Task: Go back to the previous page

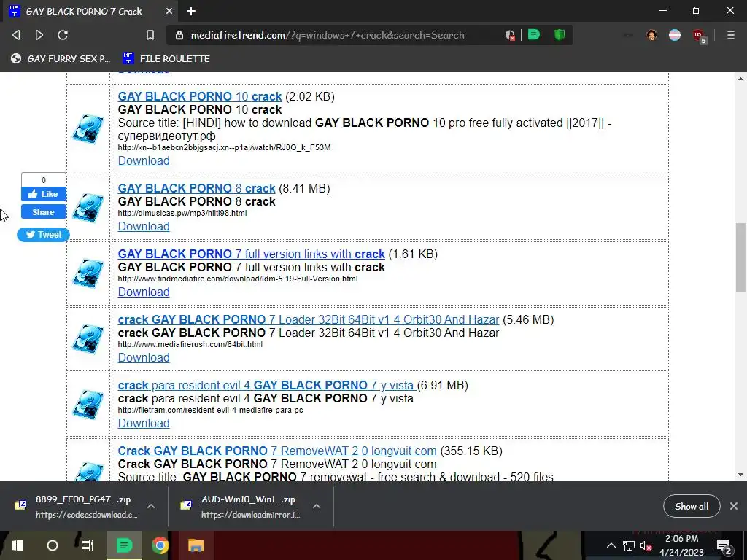Action: coord(16,35)
